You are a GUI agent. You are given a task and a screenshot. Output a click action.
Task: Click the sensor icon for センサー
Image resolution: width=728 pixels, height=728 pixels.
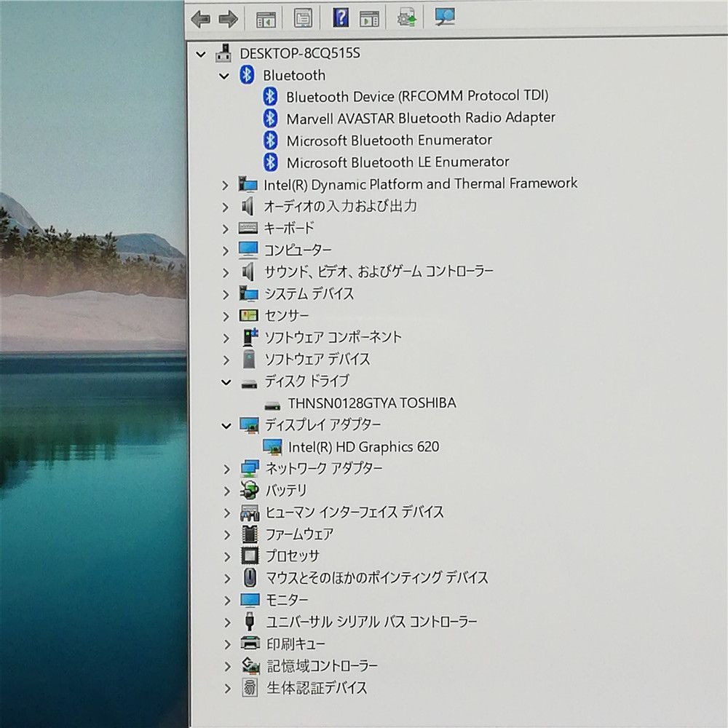248,316
